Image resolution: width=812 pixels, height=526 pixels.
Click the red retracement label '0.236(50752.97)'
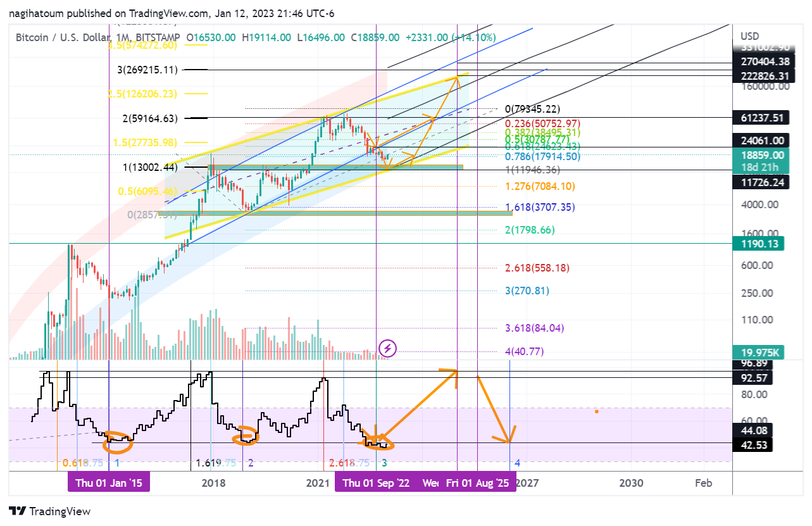tap(542, 123)
